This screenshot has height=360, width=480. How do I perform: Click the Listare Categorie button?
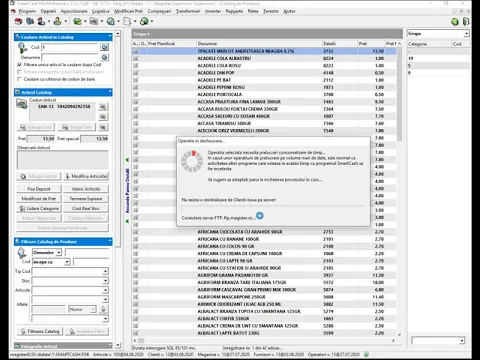point(39,208)
